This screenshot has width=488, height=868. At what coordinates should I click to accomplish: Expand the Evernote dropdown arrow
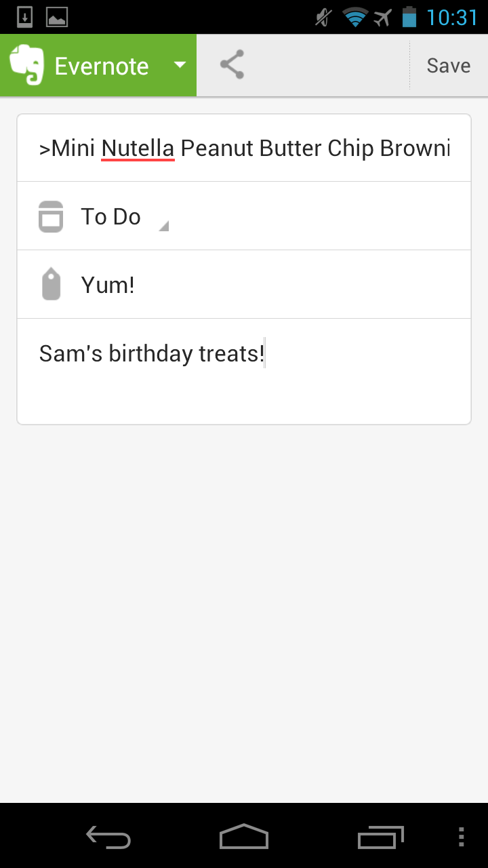[180, 66]
